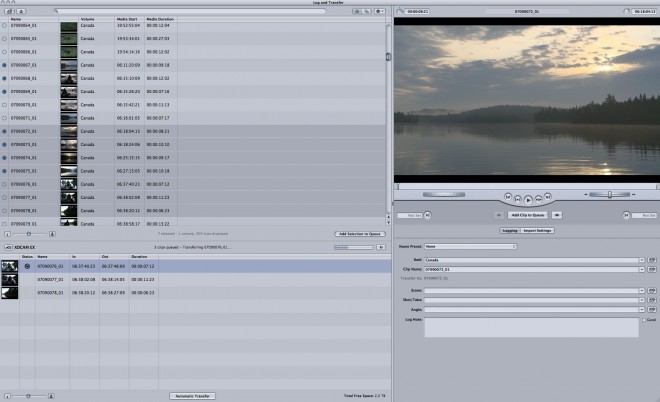
Task: Toggle status dot for clip 07090067_01
Action: (5, 64)
